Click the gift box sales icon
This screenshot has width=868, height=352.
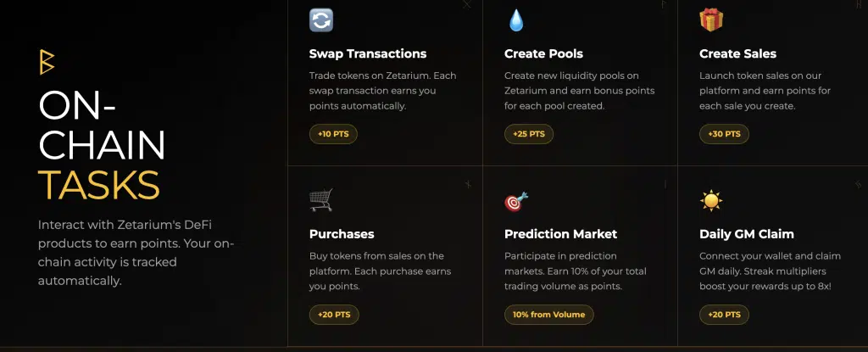coord(711,20)
